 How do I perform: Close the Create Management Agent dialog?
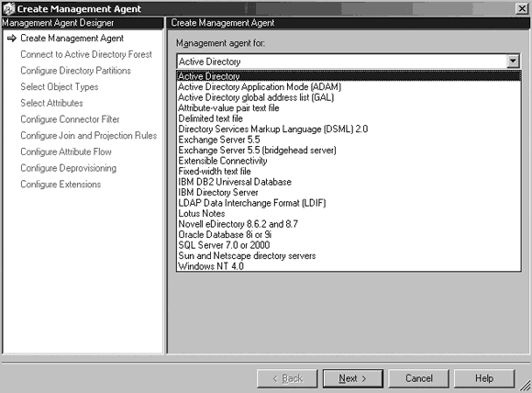click(522, 8)
